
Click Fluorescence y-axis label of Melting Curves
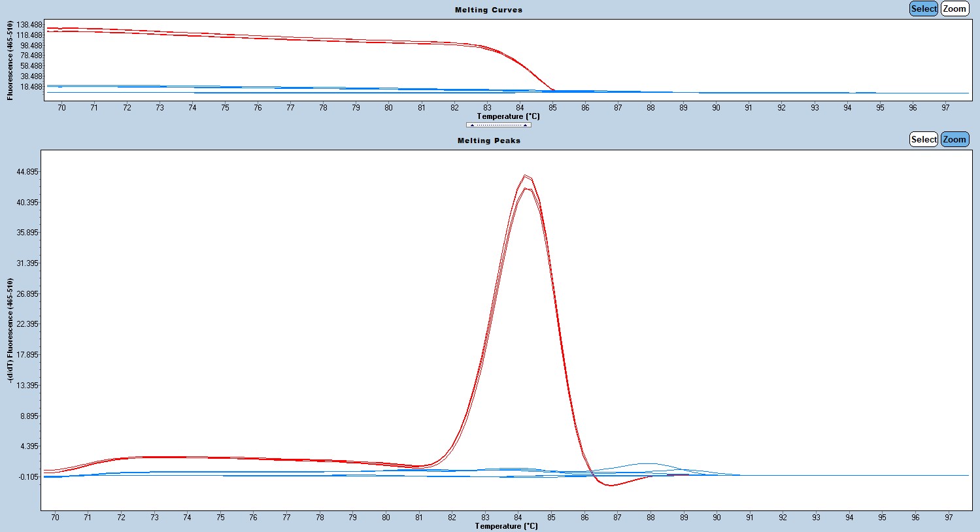coord(10,60)
